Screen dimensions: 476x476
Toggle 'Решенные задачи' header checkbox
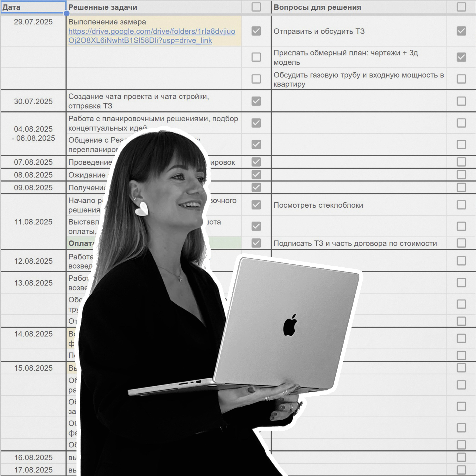tap(256, 7)
